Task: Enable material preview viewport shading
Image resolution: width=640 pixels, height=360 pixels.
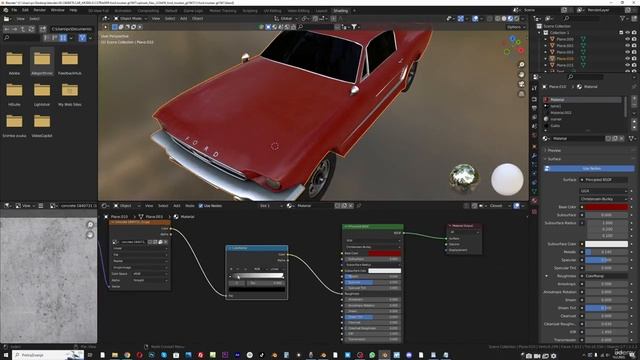Action: 510,18
